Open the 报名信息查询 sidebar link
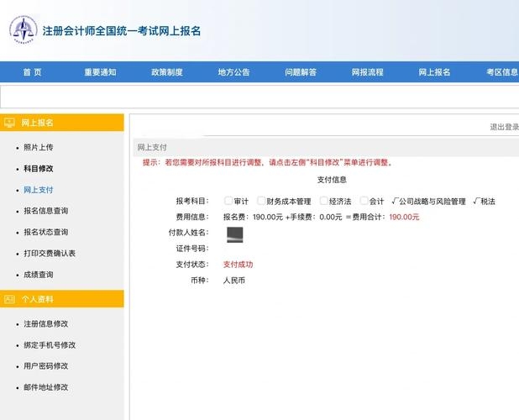 pos(45,211)
